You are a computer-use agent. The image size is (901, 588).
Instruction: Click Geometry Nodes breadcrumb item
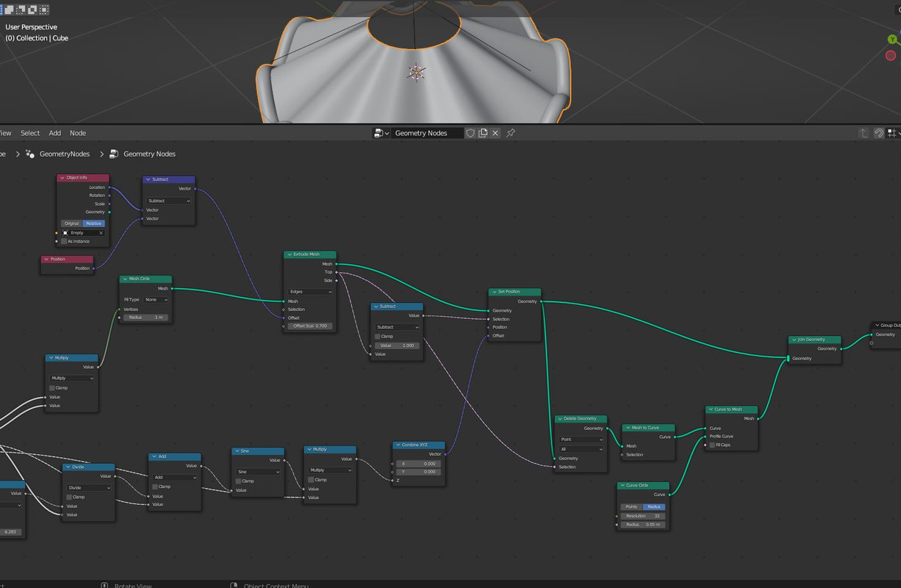point(150,154)
